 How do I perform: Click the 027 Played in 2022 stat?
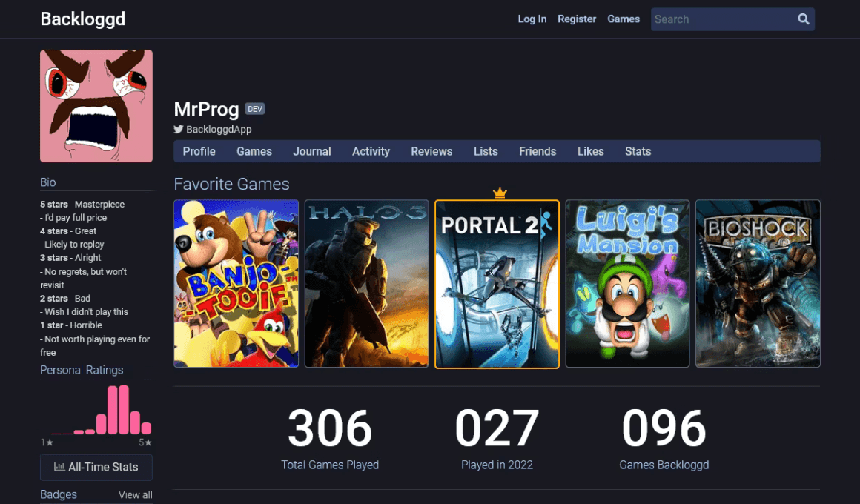(x=497, y=438)
